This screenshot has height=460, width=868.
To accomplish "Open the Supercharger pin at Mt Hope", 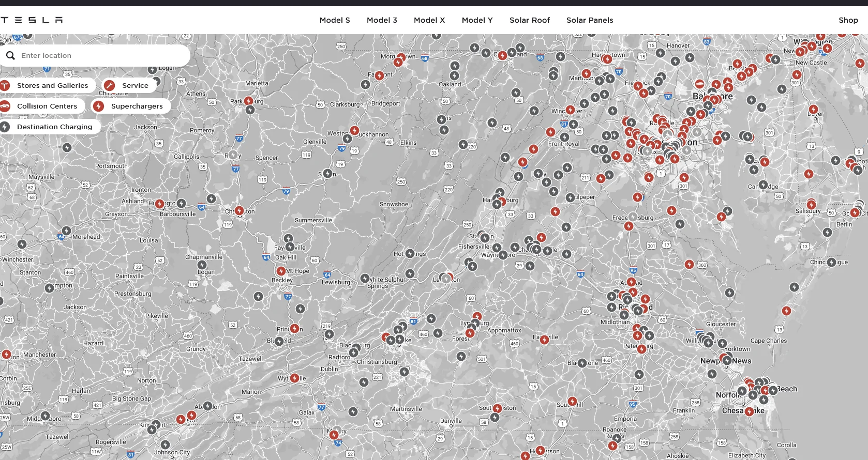I will [x=281, y=271].
